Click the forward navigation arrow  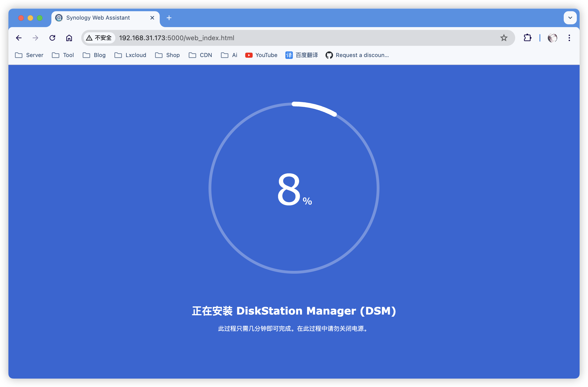click(35, 38)
